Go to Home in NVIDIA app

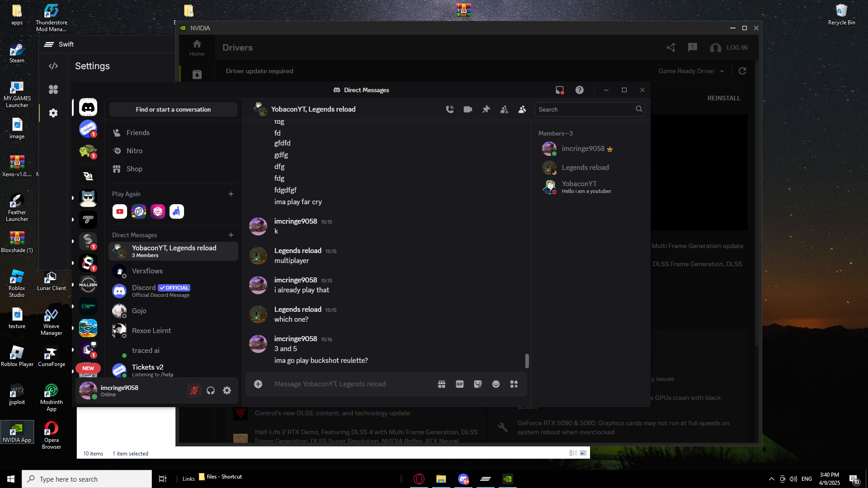(x=197, y=47)
